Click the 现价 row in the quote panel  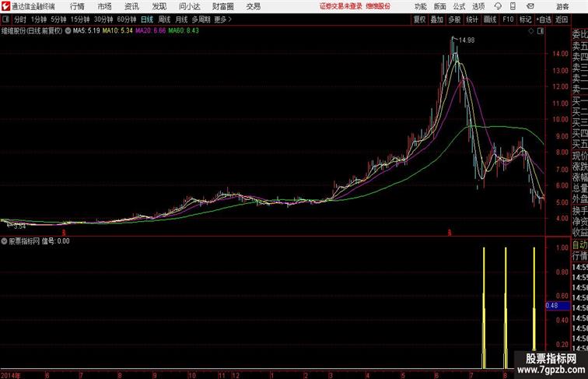click(579, 156)
